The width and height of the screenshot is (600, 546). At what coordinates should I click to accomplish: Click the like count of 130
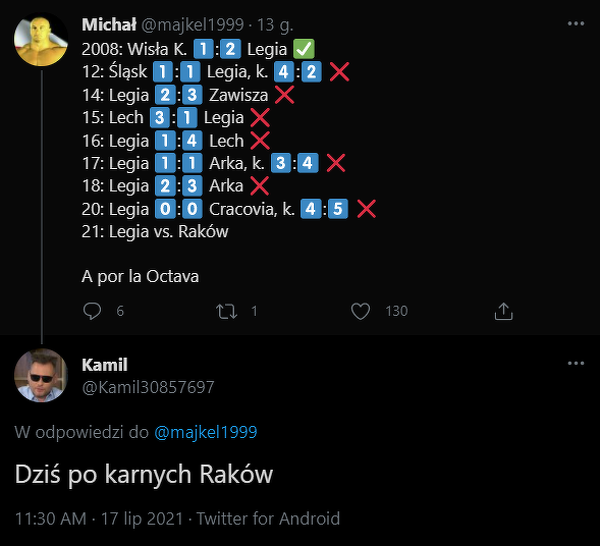click(396, 311)
